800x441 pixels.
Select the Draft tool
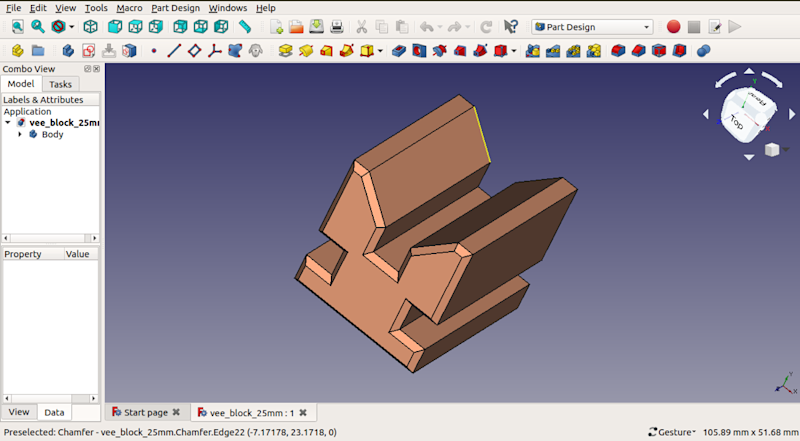tap(659, 51)
